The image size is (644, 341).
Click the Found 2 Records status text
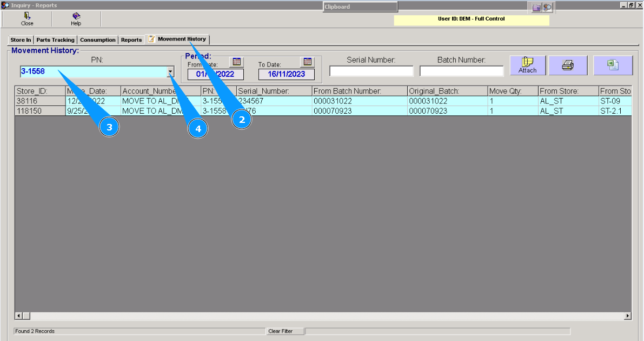(x=35, y=331)
